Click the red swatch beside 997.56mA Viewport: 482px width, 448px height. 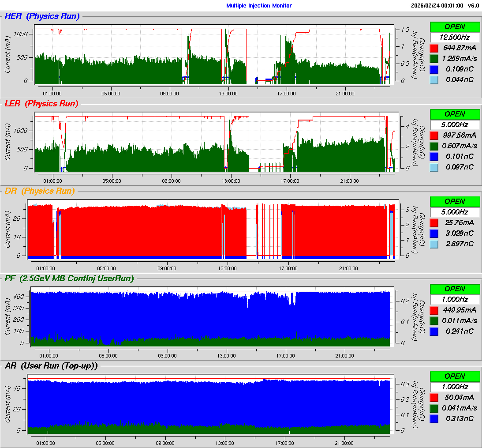tap(434, 136)
